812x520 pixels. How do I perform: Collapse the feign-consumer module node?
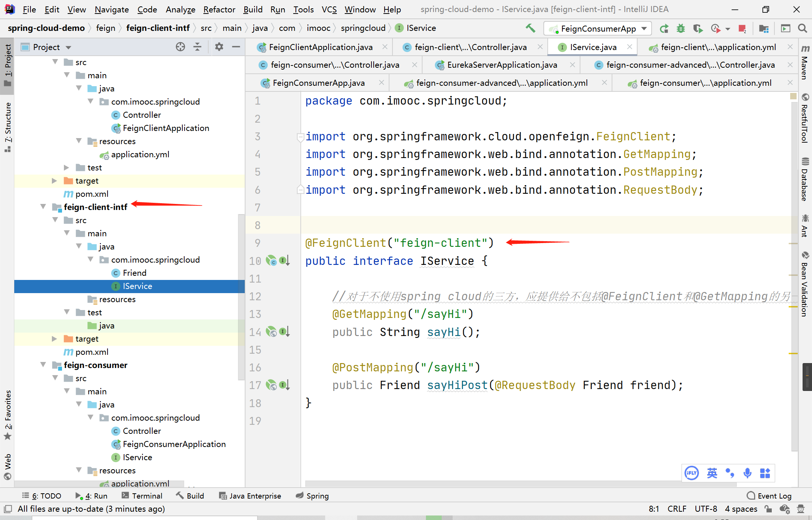pyautogui.click(x=43, y=365)
